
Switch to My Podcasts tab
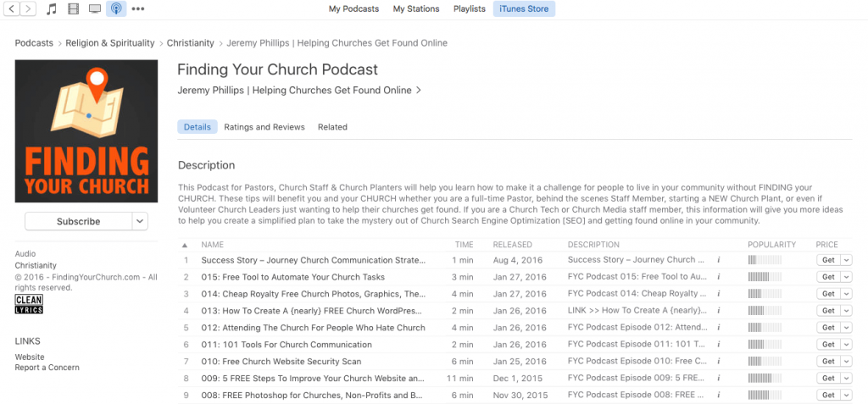click(x=353, y=8)
